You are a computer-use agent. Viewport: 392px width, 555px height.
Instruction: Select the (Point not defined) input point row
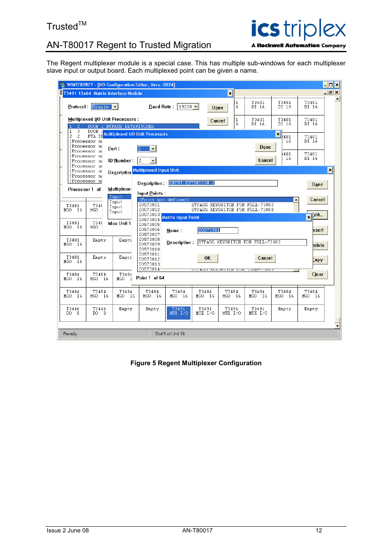coord(216,200)
